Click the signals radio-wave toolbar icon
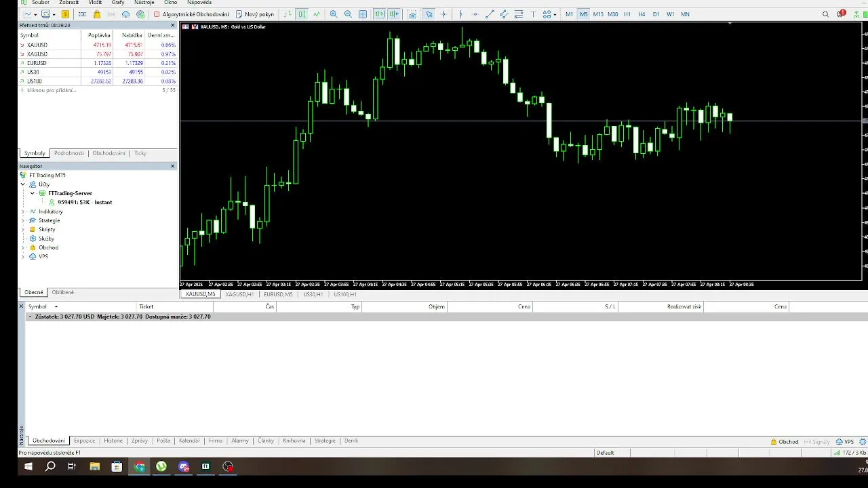The height and width of the screenshot is (488, 868). (111, 14)
